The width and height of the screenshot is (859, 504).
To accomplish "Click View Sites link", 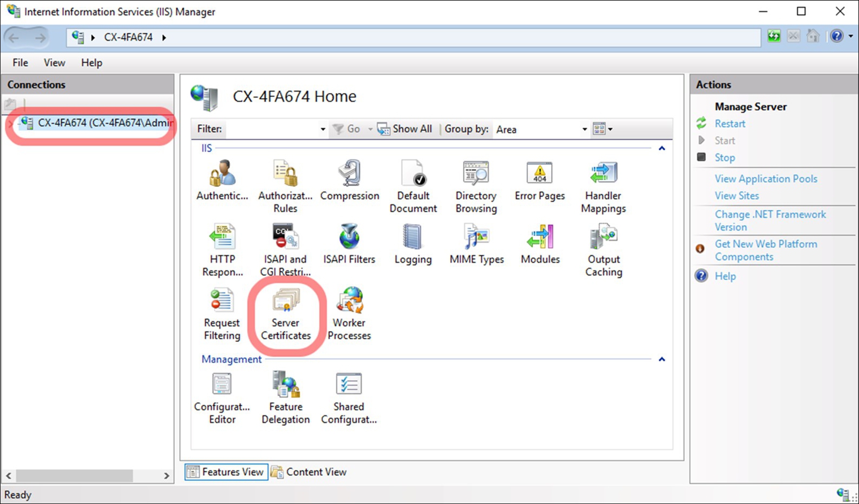I will tap(737, 196).
